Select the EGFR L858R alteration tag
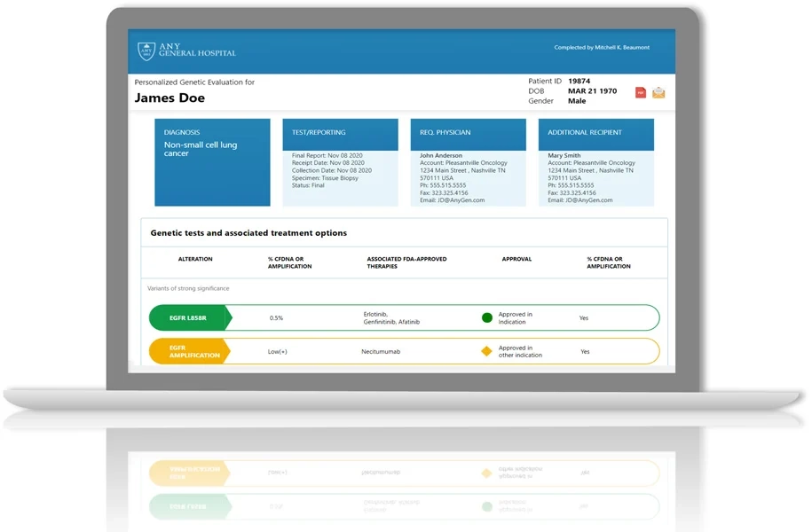 [x=189, y=317]
